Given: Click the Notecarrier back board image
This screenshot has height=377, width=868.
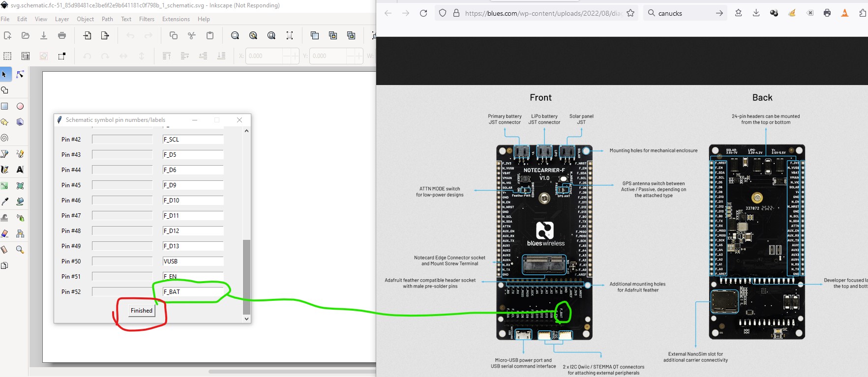Looking at the screenshot, I should pos(757,242).
